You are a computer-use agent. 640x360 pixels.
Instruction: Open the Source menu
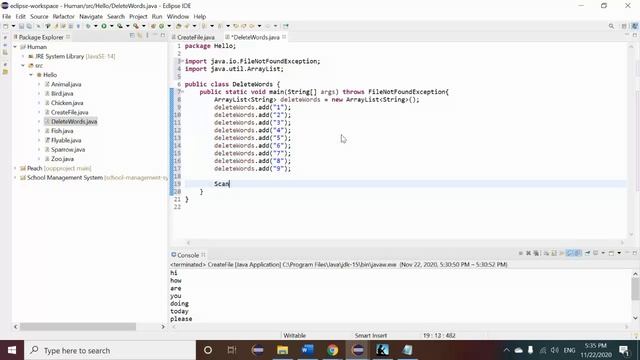click(39, 16)
